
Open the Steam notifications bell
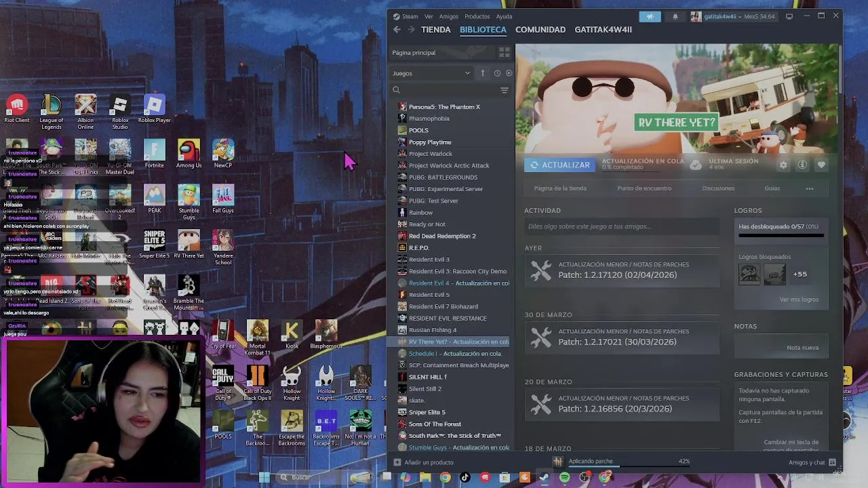tap(675, 16)
